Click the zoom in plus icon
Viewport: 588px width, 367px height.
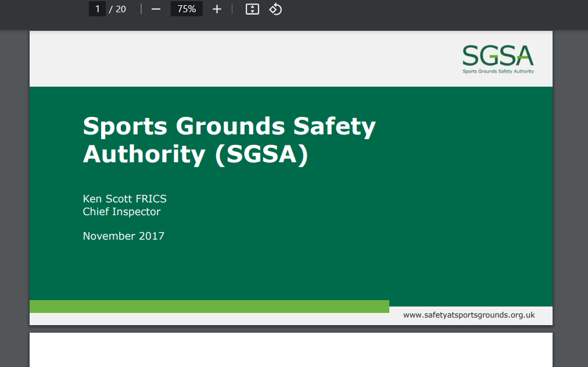pyautogui.click(x=217, y=9)
